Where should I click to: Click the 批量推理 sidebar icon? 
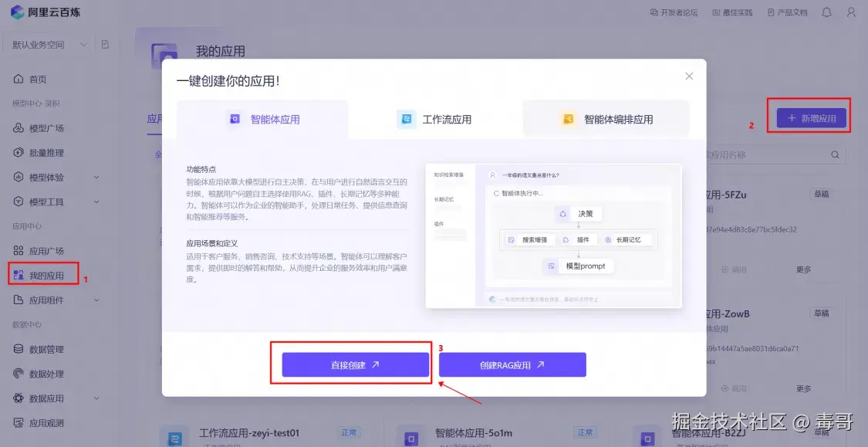19,152
